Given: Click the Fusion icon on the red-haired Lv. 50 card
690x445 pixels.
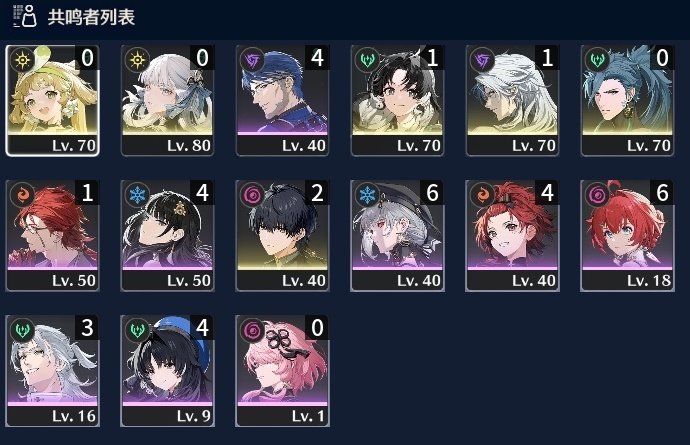Looking at the screenshot, I should pyautogui.click(x=22, y=194).
